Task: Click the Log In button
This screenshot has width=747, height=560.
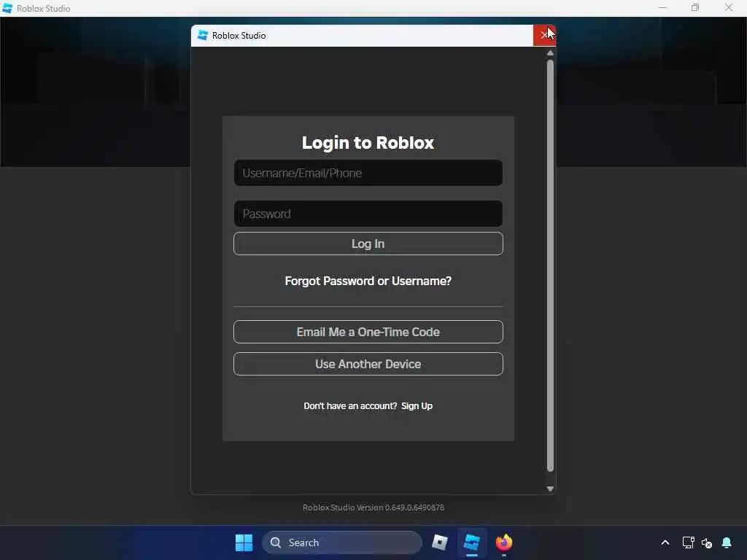Action: point(368,244)
